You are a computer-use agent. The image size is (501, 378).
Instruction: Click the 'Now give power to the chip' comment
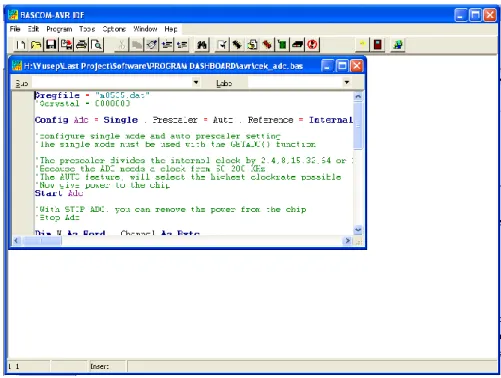[x=103, y=185]
